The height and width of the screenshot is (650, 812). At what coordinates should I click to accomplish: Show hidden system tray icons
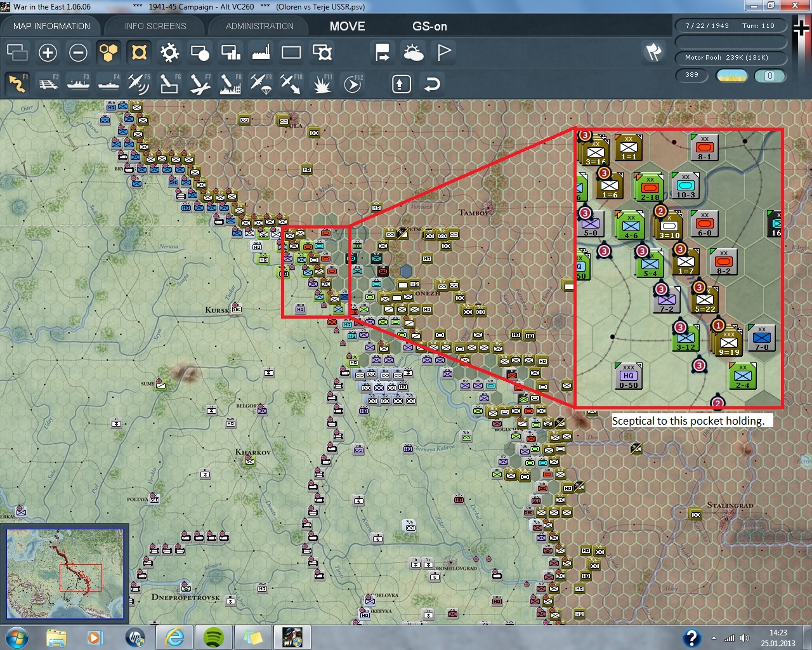click(714, 638)
